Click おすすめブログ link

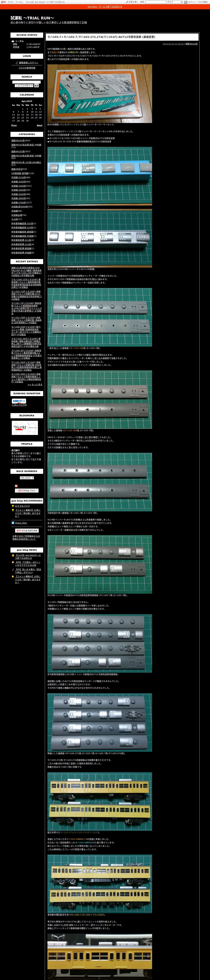(x=22, y=506)
